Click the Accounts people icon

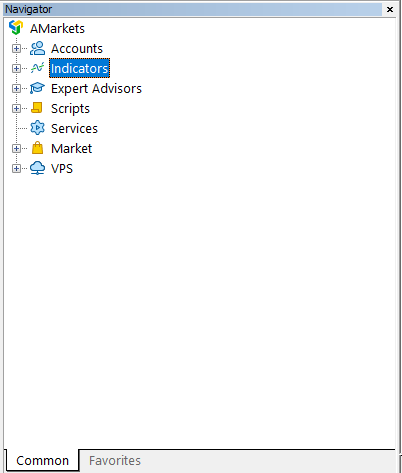pos(37,48)
